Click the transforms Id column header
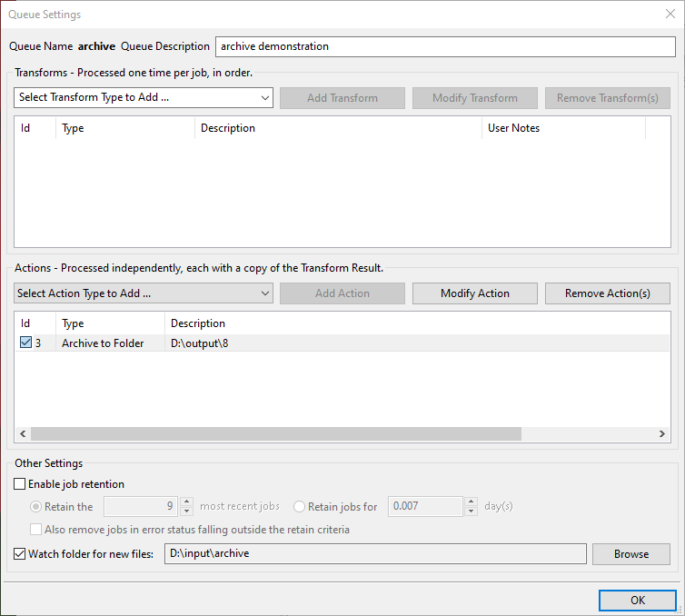 pos(35,128)
